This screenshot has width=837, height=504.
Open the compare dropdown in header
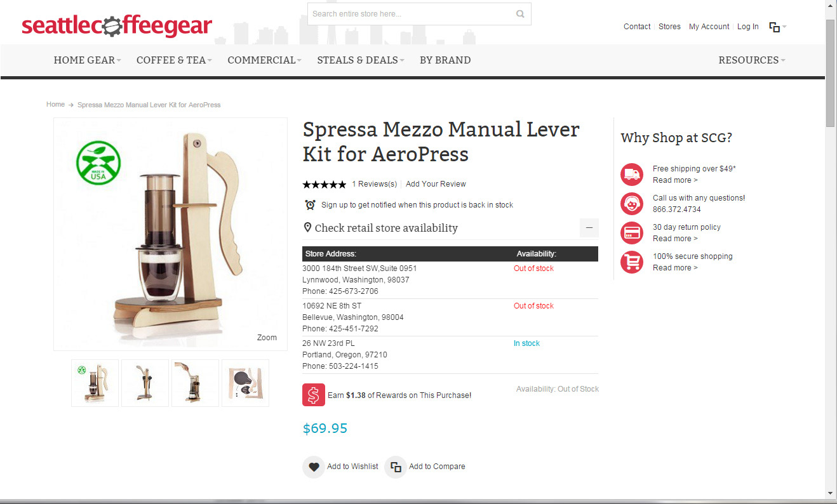tap(778, 27)
